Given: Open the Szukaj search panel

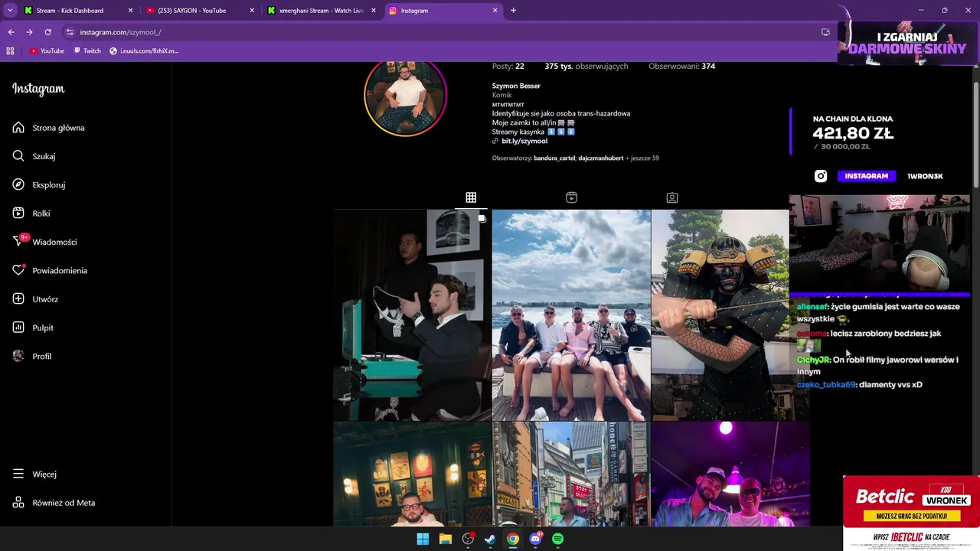Looking at the screenshot, I should [x=34, y=156].
